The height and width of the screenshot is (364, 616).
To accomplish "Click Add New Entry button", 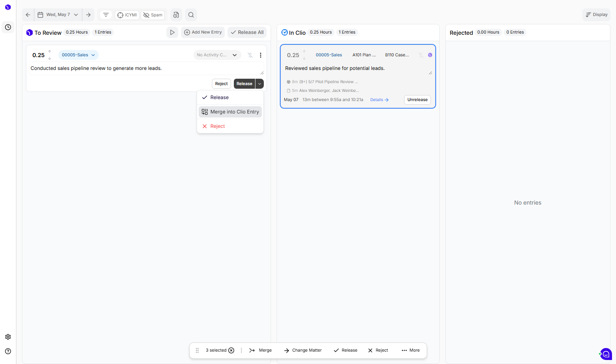I will tap(203, 32).
